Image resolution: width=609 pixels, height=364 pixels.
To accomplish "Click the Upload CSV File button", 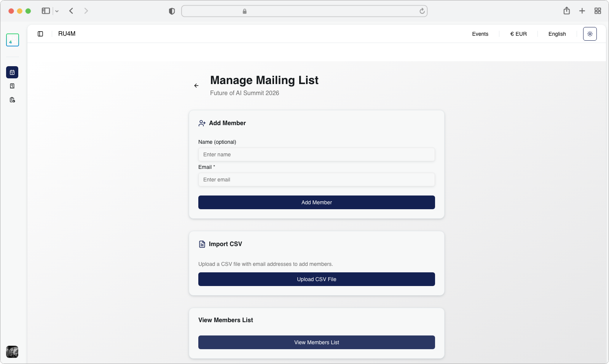I will (316, 279).
